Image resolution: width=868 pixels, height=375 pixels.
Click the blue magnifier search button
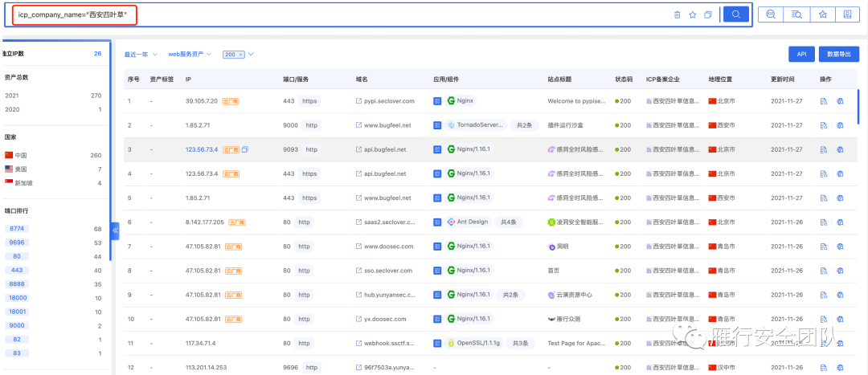pyautogui.click(x=735, y=14)
